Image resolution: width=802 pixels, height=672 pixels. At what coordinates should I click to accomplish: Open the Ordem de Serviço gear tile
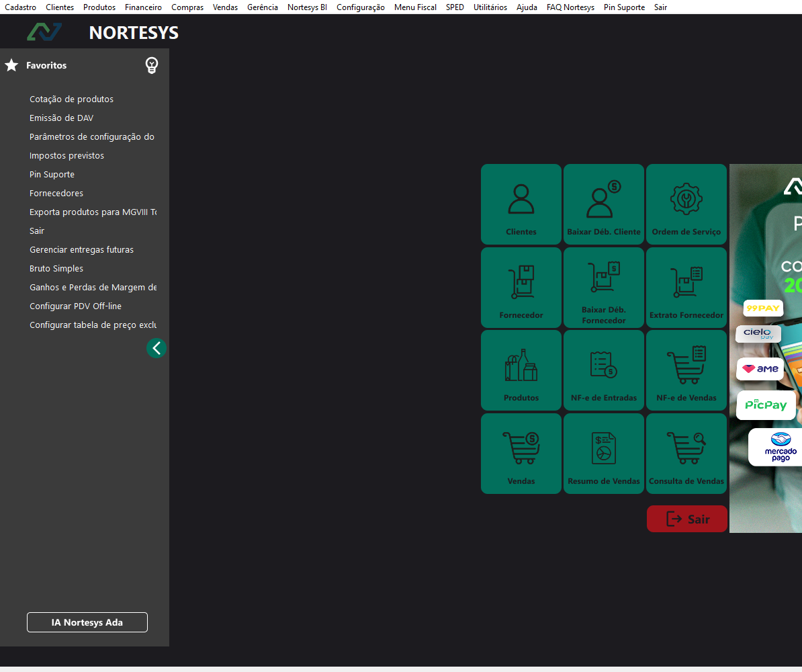pyautogui.click(x=686, y=204)
